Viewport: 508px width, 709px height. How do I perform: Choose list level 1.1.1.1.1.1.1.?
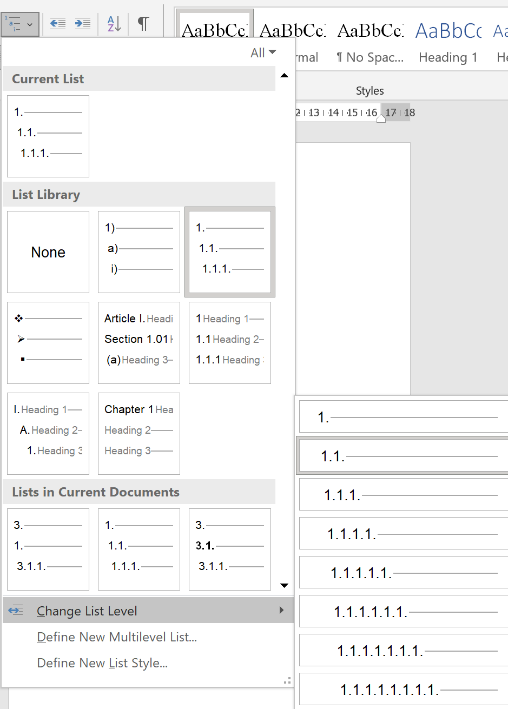(x=404, y=650)
